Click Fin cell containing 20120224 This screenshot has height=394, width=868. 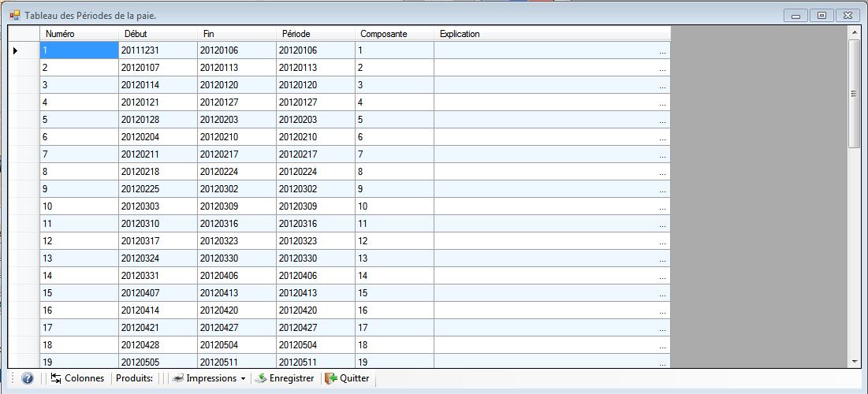[237, 172]
